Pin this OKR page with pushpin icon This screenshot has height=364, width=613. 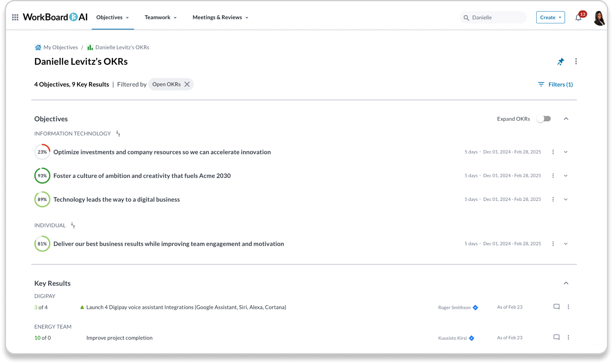click(560, 61)
